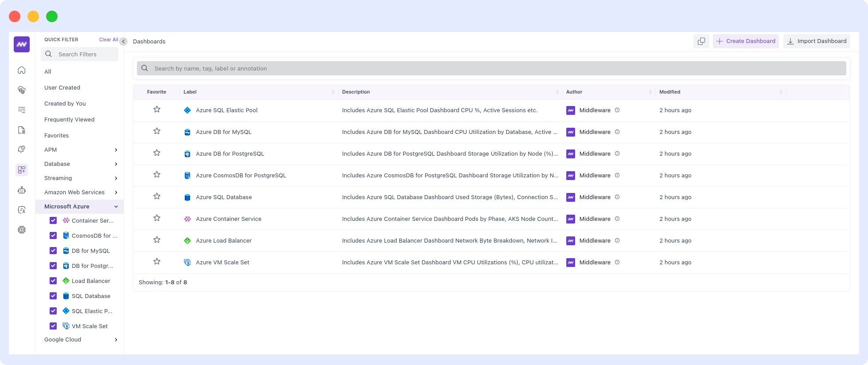Image resolution: width=868 pixels, height=365 pixels.
Task: Click author info icon in Azure SQL Database row
Action: 617,197
